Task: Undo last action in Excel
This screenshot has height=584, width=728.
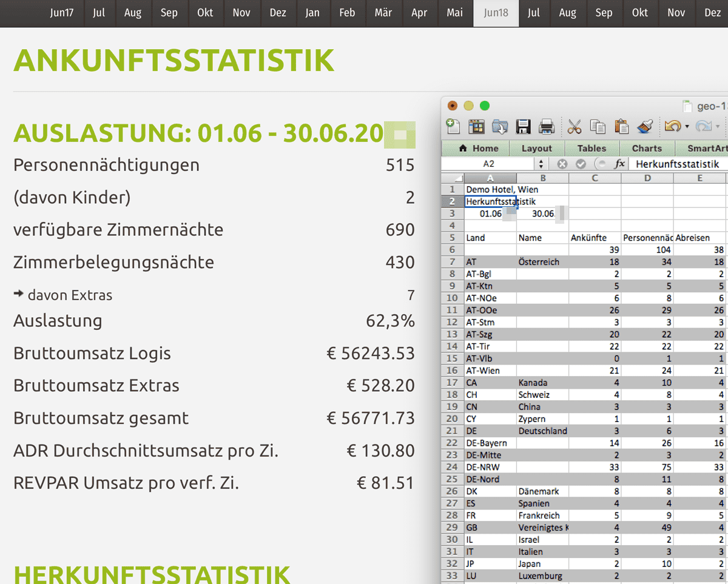Action: click(x=672, y=126)
